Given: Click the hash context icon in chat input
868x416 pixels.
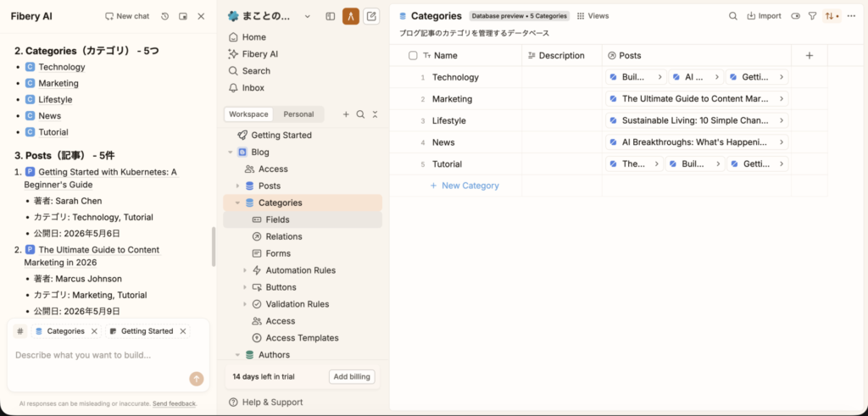Looking at the screenshot, I should click(20, 331).
